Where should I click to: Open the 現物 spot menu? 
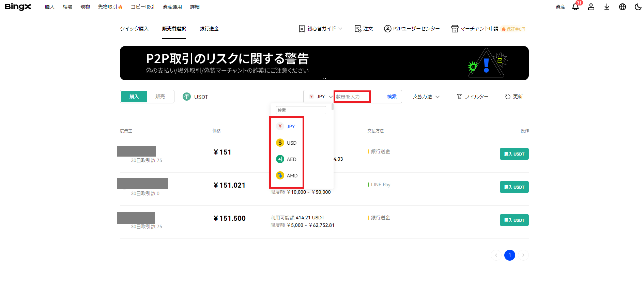(85, 7)
